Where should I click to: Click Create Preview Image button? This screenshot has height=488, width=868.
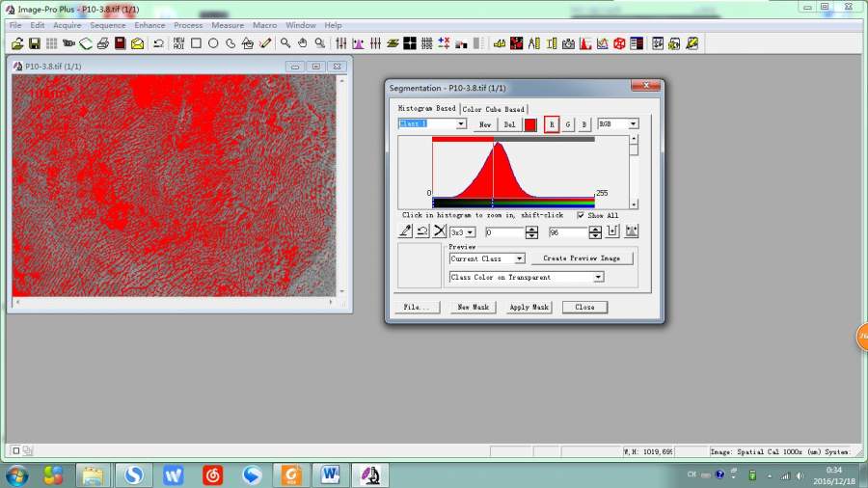(x=582, y=258)
